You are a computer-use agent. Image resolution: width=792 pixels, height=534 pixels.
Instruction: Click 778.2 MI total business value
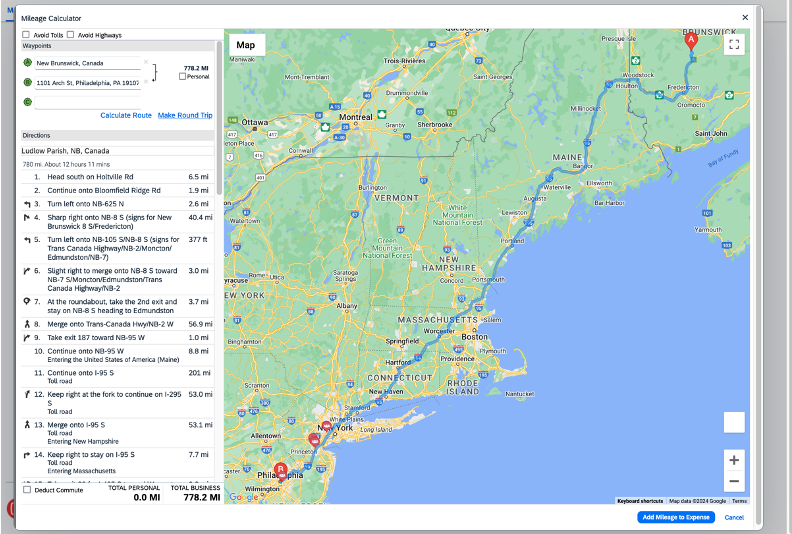click(202, 498)
